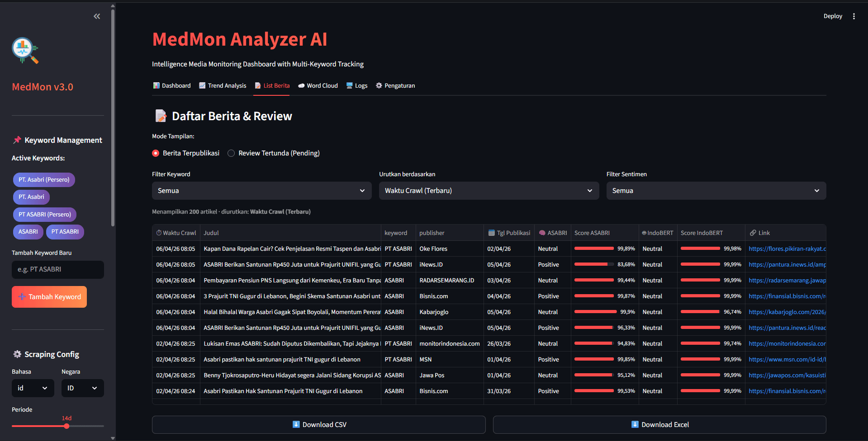The height and width of the screenshot is (441, 868).
Task: Open the three-dot menu beside Deploy
Action: pos(854,16)
